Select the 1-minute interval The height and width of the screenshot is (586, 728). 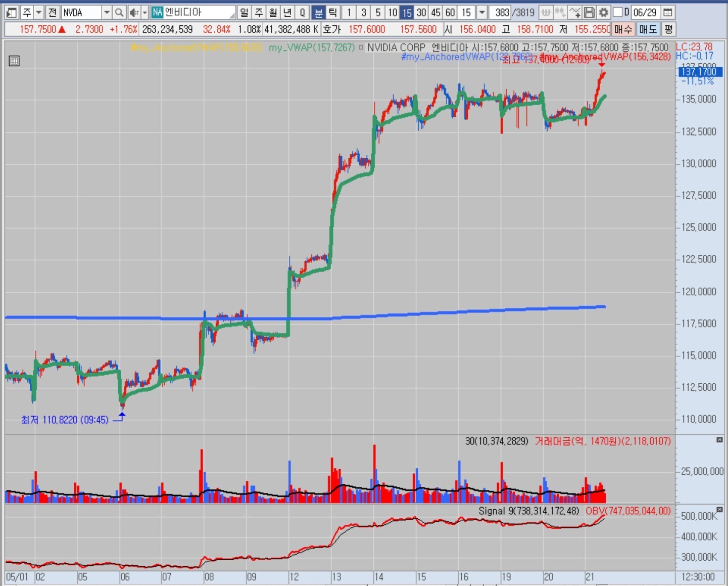(x=349, y=12)
